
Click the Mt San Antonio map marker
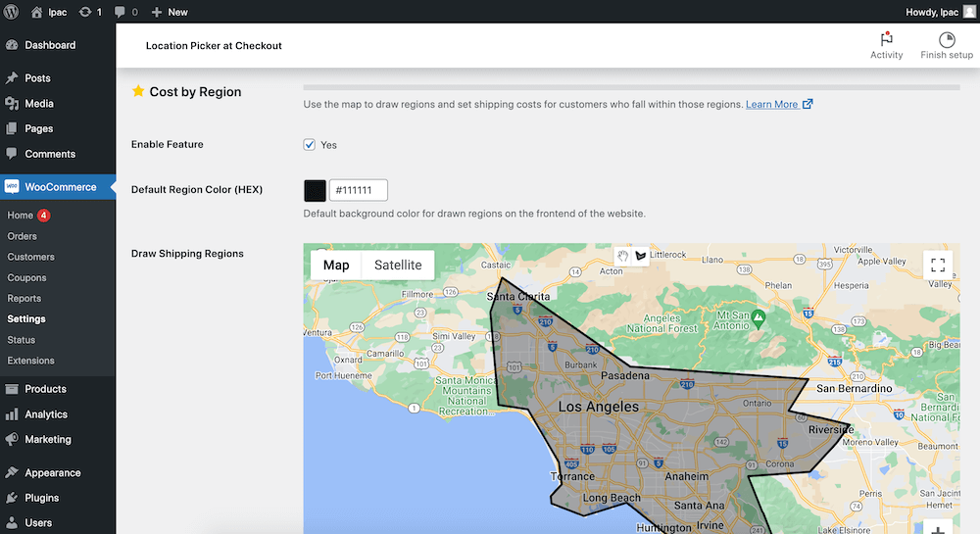[x=759, y=317]
